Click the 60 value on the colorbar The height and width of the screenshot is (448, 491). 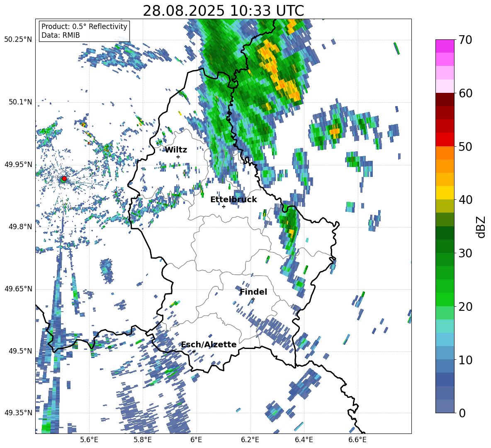(x=466, y=93)
